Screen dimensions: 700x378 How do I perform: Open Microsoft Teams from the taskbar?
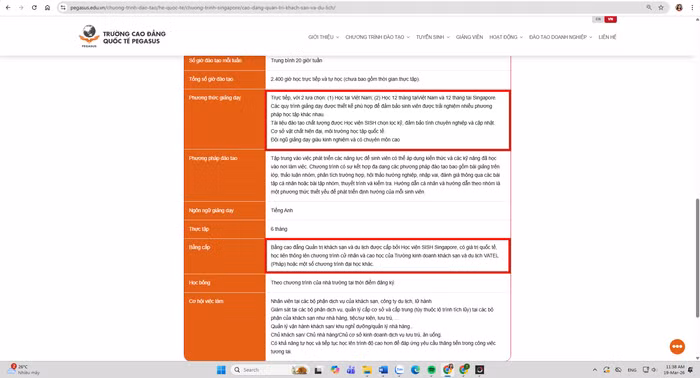coord(351,370)
